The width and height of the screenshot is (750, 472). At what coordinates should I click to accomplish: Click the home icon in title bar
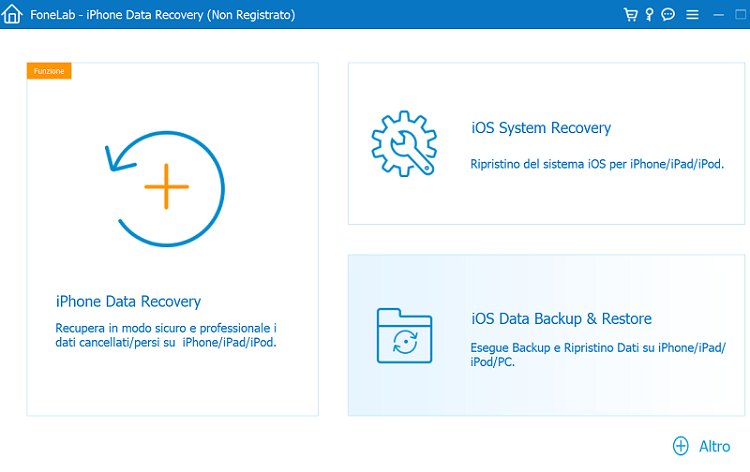click(x=13, y=15)
